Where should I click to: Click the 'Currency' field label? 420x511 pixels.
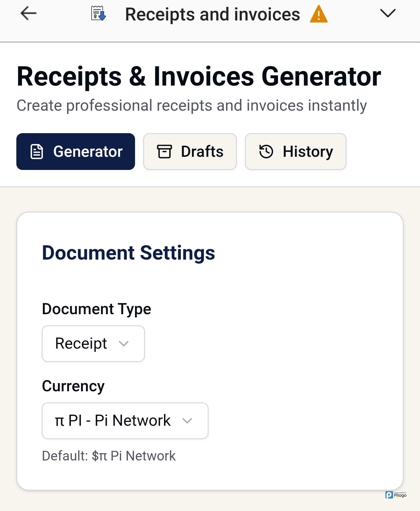point(73,386)
